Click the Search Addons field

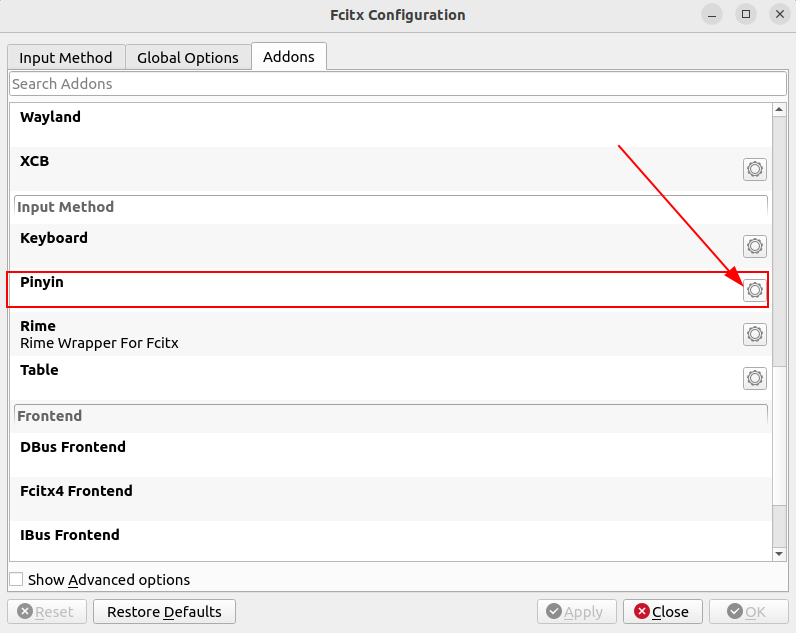(x=398, y=84)
